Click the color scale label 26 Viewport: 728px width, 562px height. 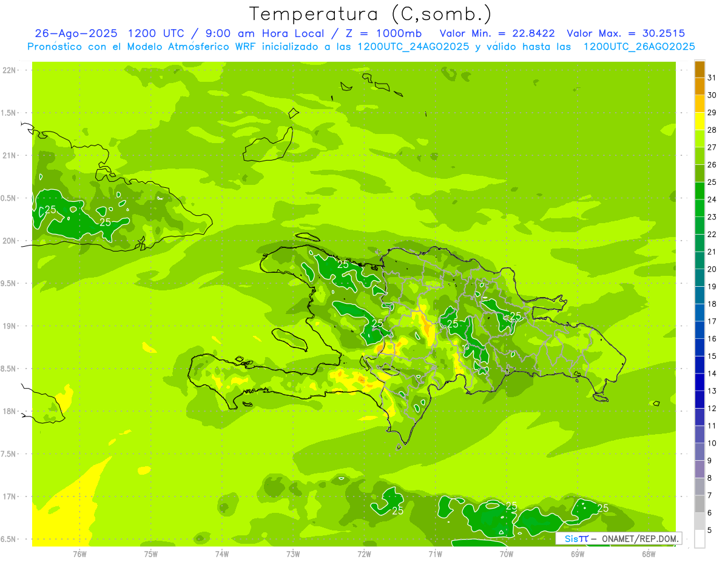coord(712,164)
